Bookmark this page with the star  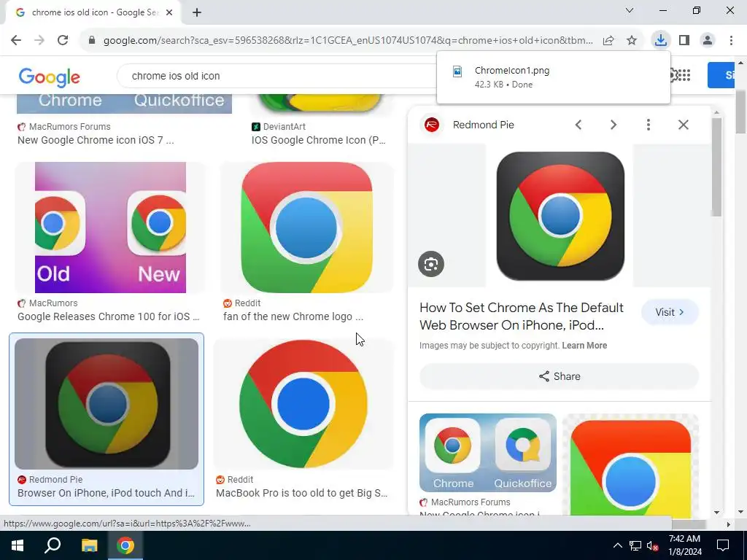pos(632,41)
